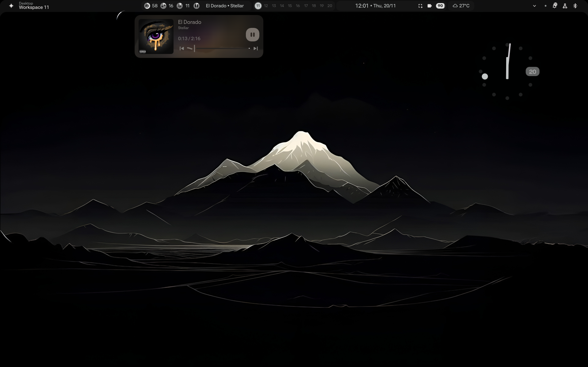Image resolution: width=588 pixels, height=367 pixels.
Task: Click the El Dorado album artwork
Action: point(156,36)
